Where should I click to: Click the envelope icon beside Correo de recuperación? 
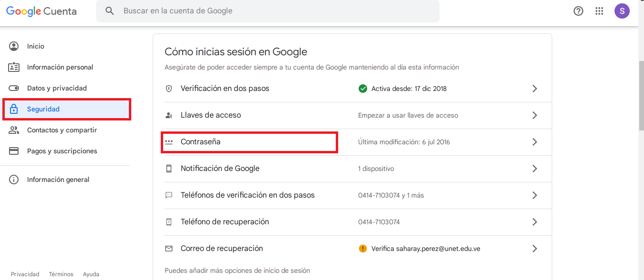pyautogui.click(x=169, y=248)
